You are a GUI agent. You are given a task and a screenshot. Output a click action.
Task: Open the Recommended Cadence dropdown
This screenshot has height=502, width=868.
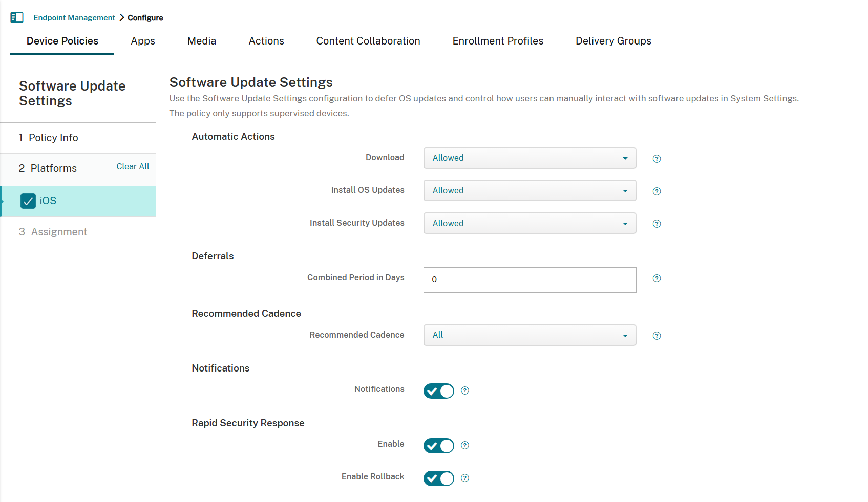[530, 335]
